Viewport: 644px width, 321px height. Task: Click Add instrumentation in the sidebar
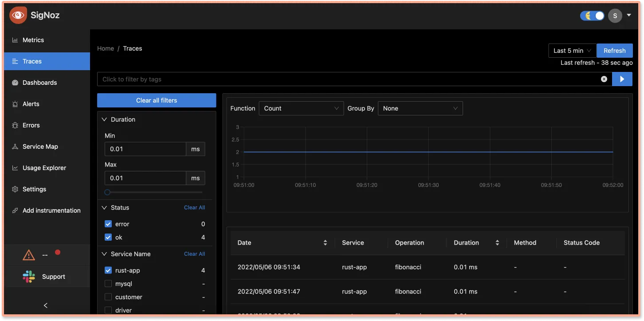tap(47, 210)
